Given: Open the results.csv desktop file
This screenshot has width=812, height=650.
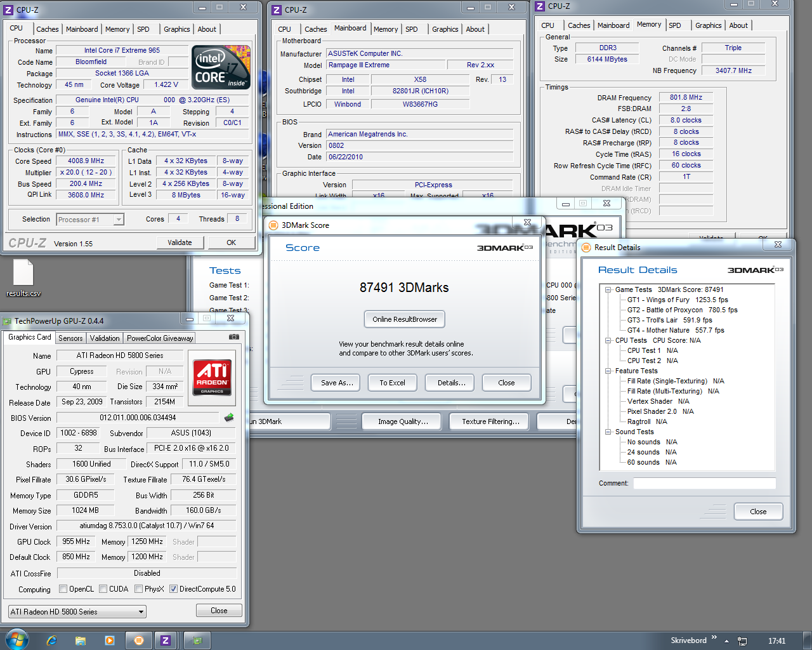Looking at the screenshot, I should [x=23, y=279].
